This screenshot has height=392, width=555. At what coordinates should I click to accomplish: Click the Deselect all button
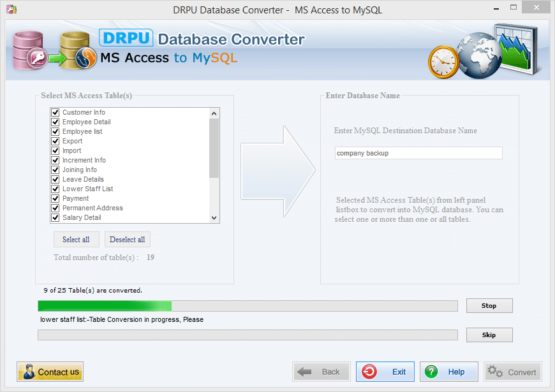point(128,240)
